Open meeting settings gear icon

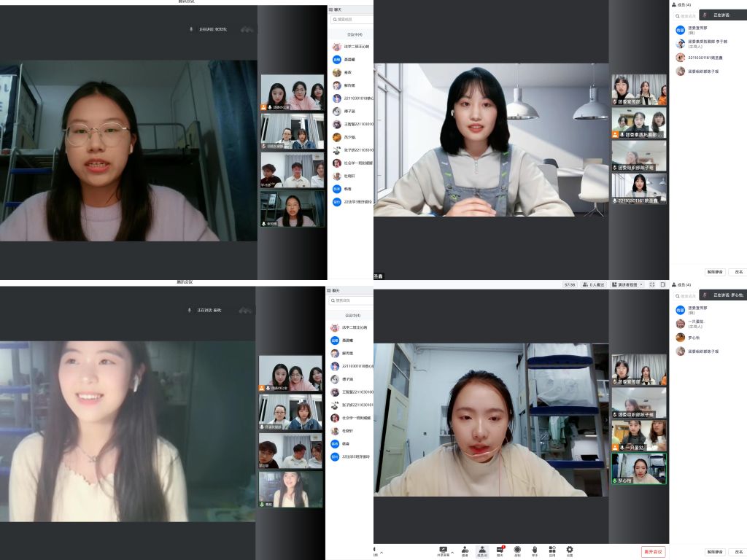[570, 551]
